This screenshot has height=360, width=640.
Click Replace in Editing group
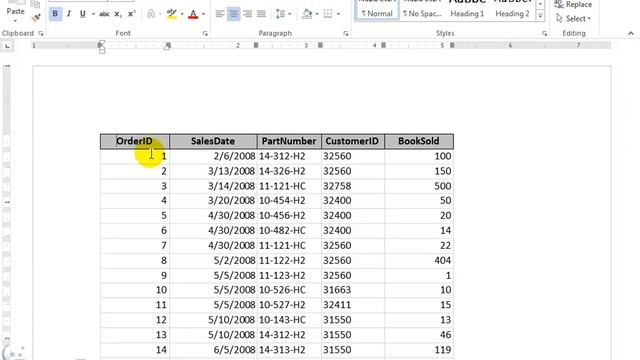point(573,4)
